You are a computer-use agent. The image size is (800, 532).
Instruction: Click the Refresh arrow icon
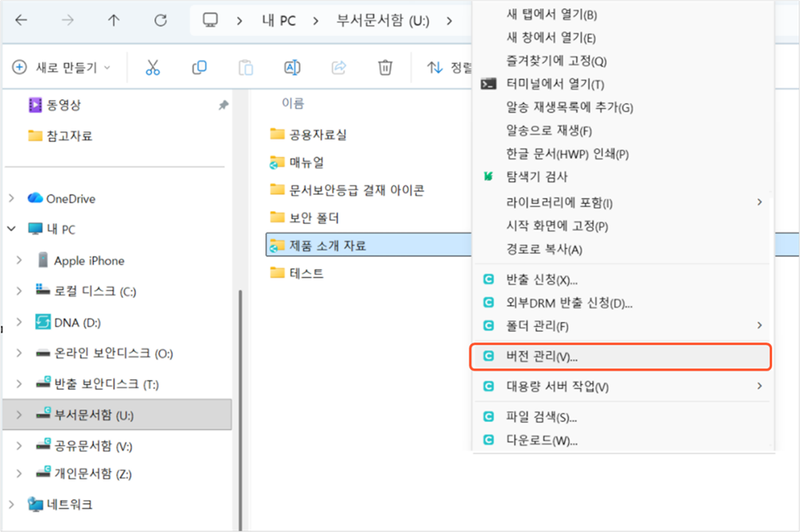click(161, 21)
